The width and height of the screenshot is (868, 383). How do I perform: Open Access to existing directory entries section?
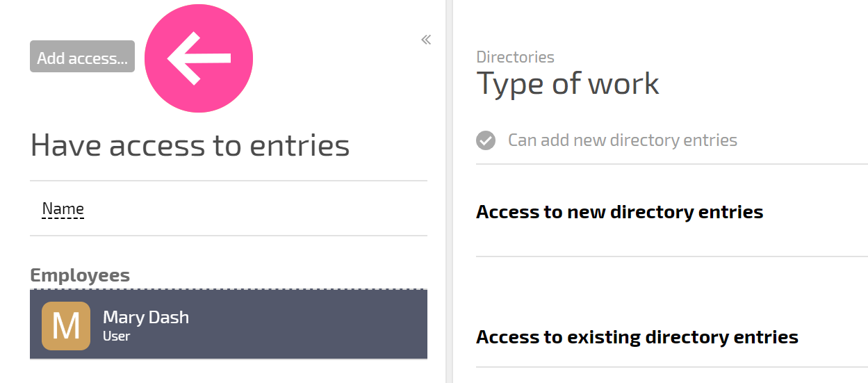[x=637, y=337]
